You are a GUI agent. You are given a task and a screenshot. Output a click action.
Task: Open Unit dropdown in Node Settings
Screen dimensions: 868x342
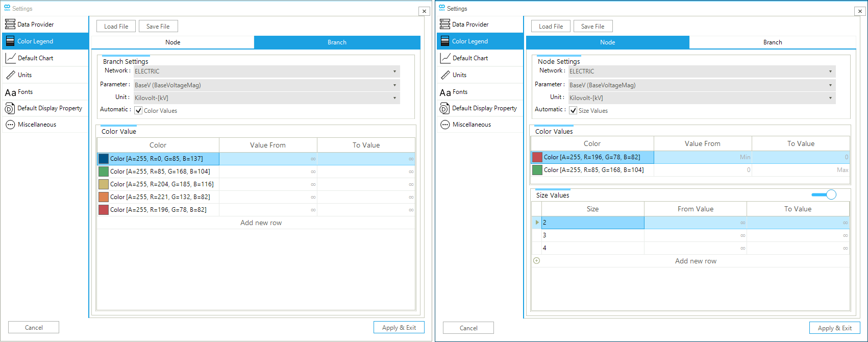point(702,98)
